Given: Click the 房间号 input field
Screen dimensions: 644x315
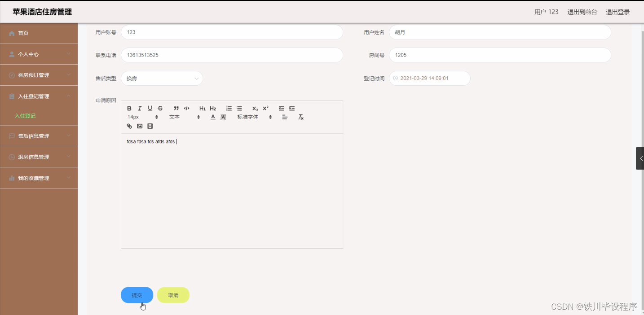Looking at the screenshot, I should 500,55.
